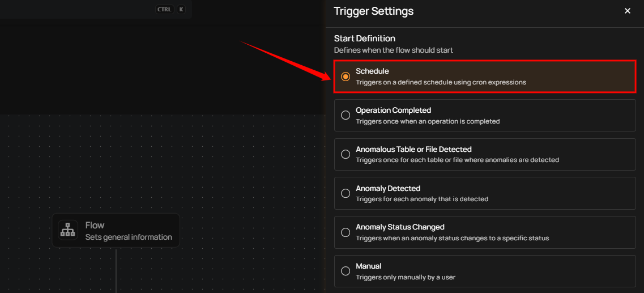Image resolution: width=644 pixels, height=293 pixels.
Task: Pick the Anomaly Status Changed radio button
Action: [346, 232]
